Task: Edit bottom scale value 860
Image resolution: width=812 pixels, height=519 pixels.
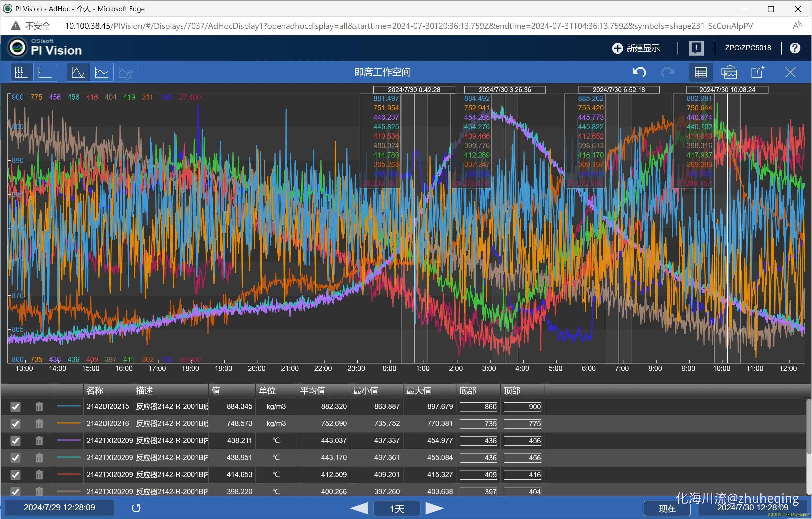Action: (x=478, y=407)
